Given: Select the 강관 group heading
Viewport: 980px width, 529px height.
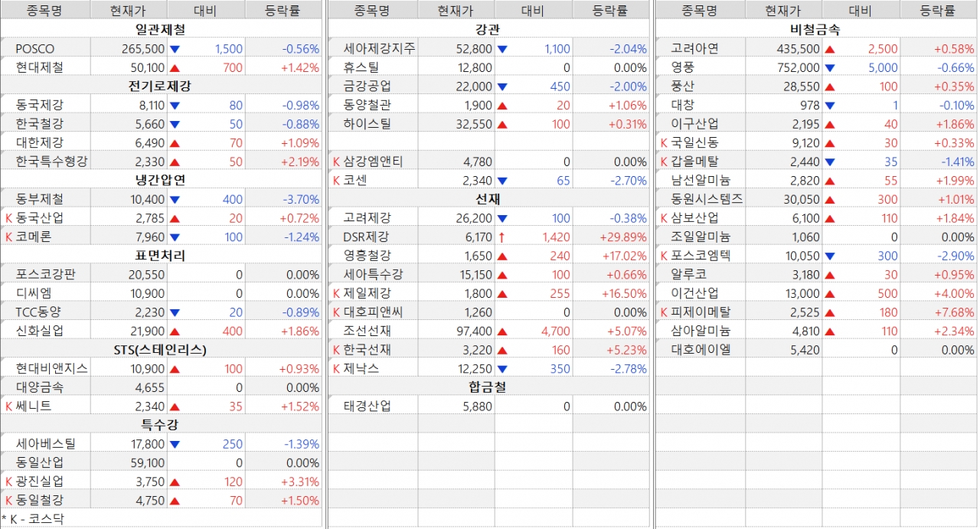Looking at the screenshot, I should click(x=488, y=30).
